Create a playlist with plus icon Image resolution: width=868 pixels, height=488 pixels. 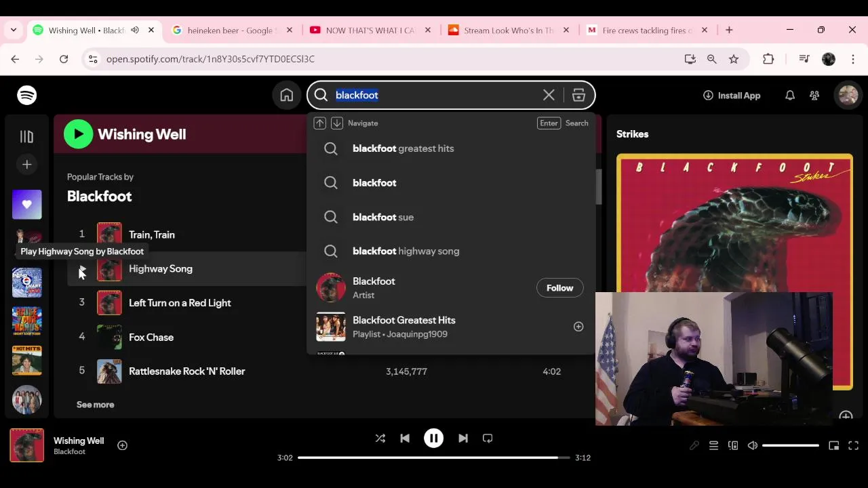point(26,165)
